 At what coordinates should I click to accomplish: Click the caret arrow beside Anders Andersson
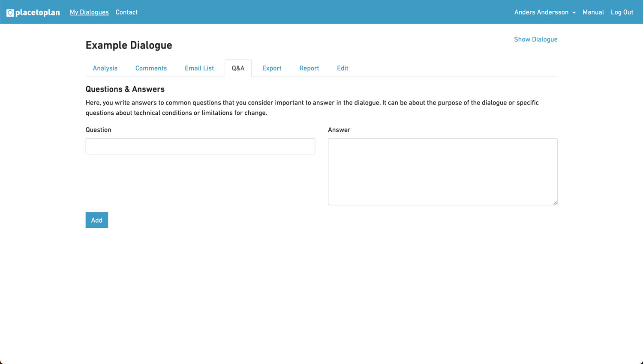click(x=574, y=13)
